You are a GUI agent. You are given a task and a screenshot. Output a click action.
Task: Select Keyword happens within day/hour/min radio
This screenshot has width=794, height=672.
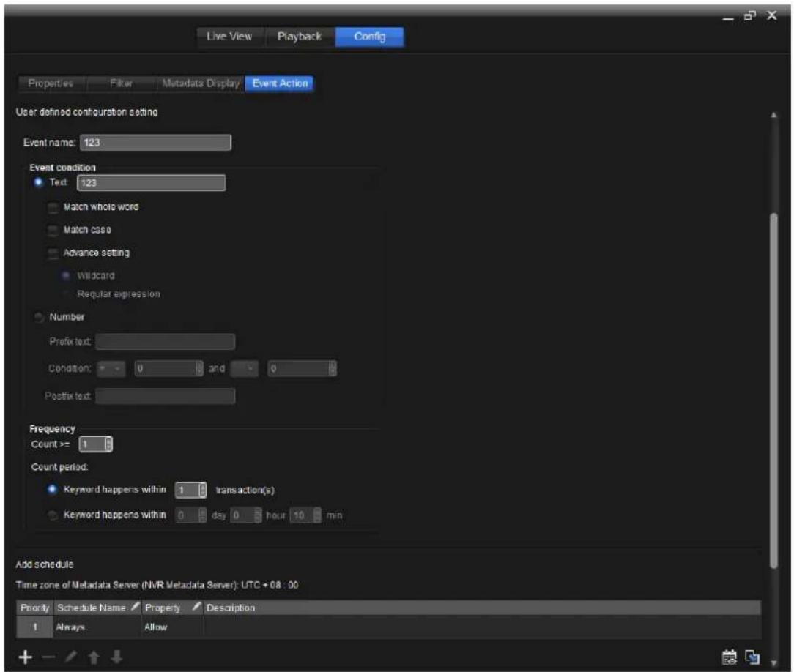click(x=52, y=515)
